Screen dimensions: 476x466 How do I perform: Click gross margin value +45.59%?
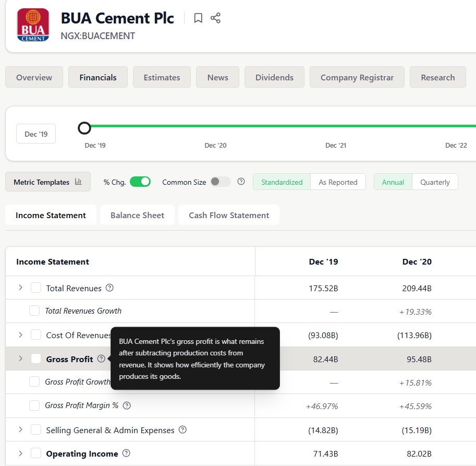point(416,406)
